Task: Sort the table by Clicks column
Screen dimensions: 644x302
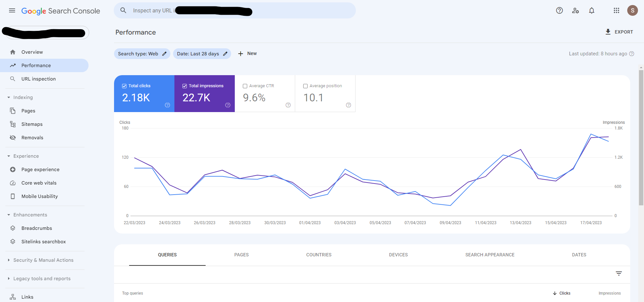Action: (x=562, y=293)
